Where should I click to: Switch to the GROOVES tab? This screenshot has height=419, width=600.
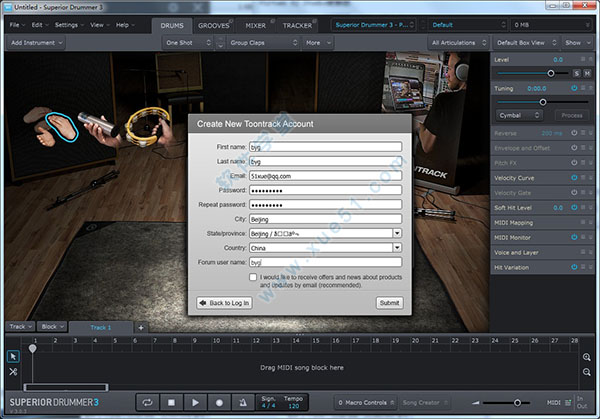coord(214,26)
